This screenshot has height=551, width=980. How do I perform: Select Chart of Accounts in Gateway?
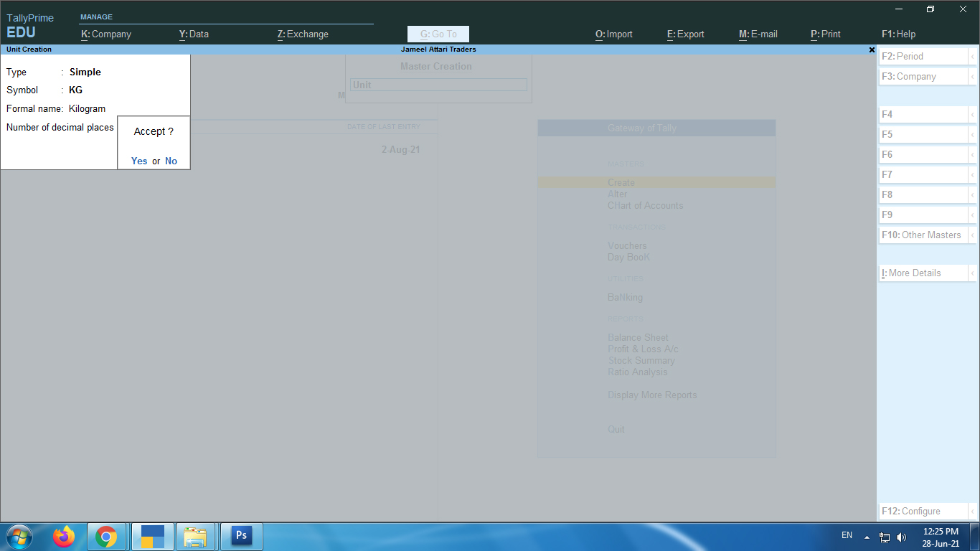(x=646, y=205)
